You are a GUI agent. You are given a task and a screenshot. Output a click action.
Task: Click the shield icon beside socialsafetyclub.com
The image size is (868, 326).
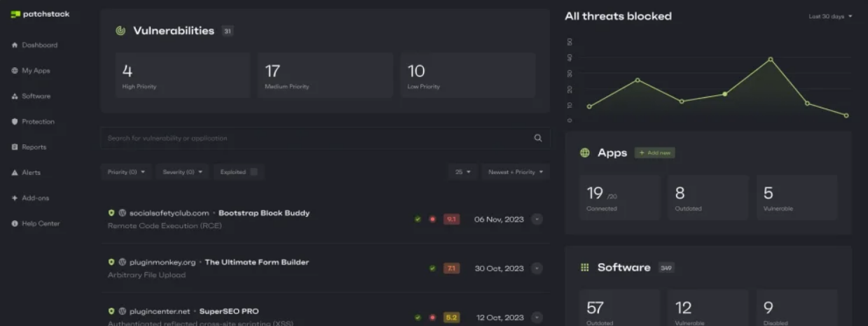[x=111, y=213]
